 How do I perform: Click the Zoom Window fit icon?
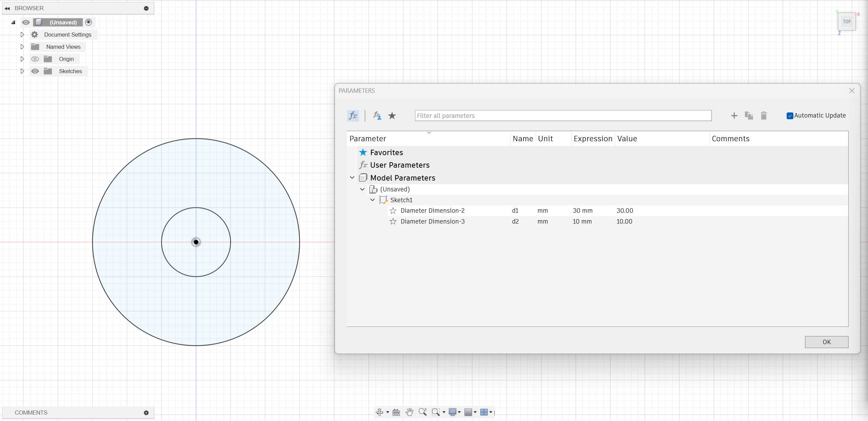(x=436, y=412)
